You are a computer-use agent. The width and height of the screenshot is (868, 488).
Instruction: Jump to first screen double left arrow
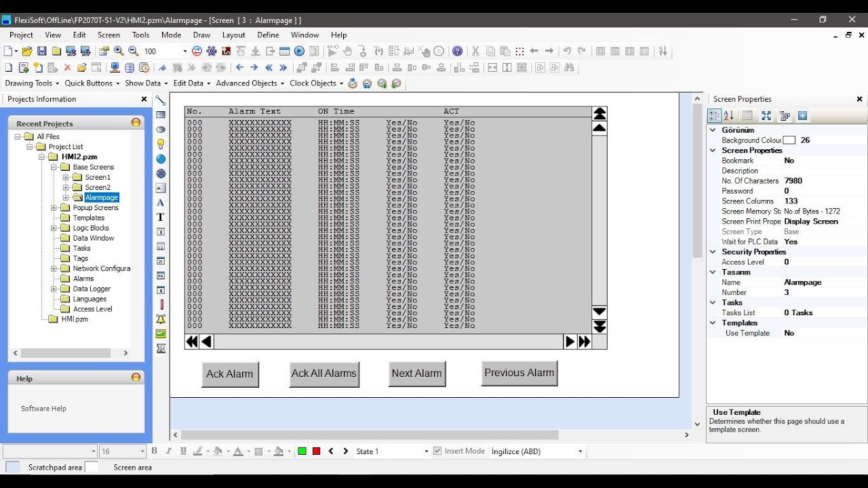[269, 67]
